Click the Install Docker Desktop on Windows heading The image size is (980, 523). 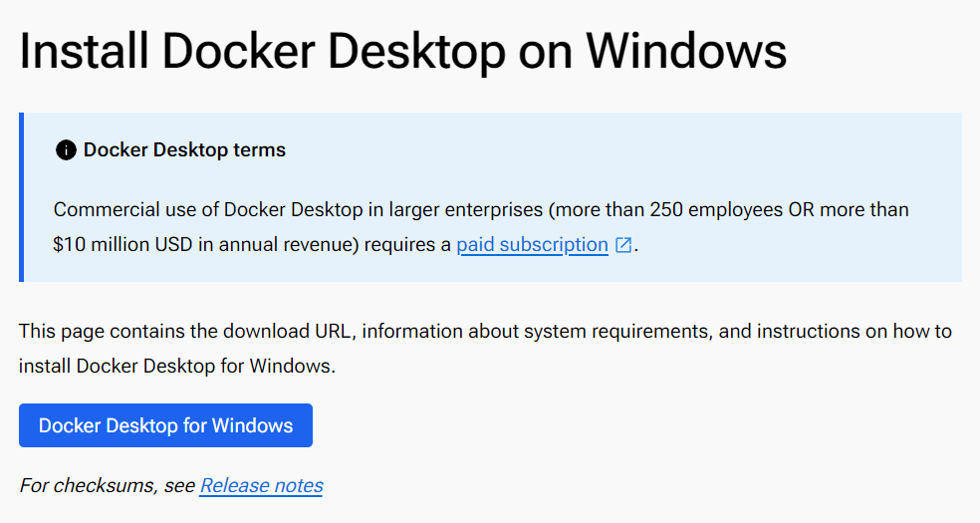(403, 51)
